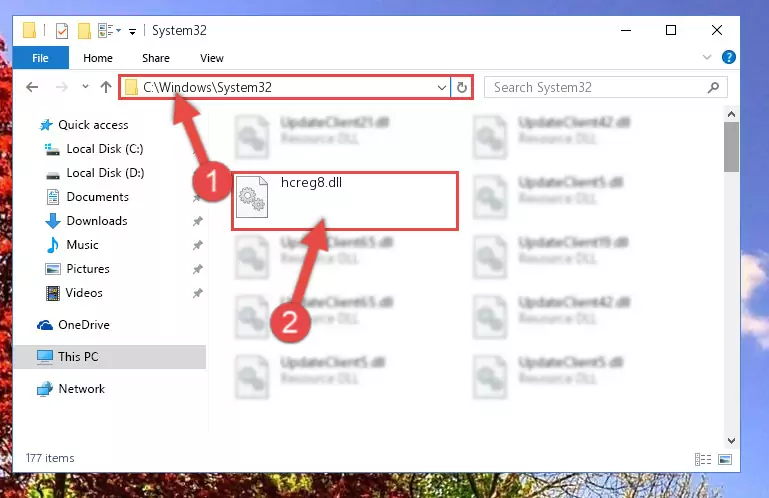Click the scroll up arrow of file list
This screenshot has width=769, height=498.
731,114
